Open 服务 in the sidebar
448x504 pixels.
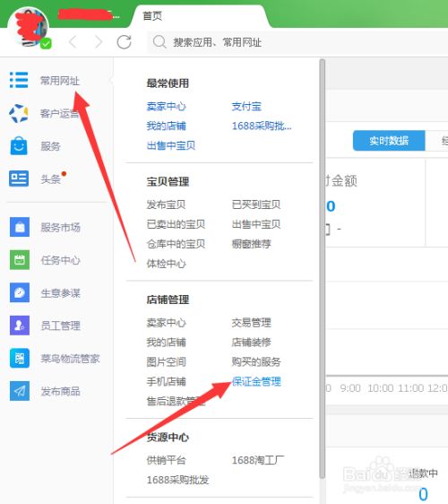pyautogui.click(x=50, y=146)
